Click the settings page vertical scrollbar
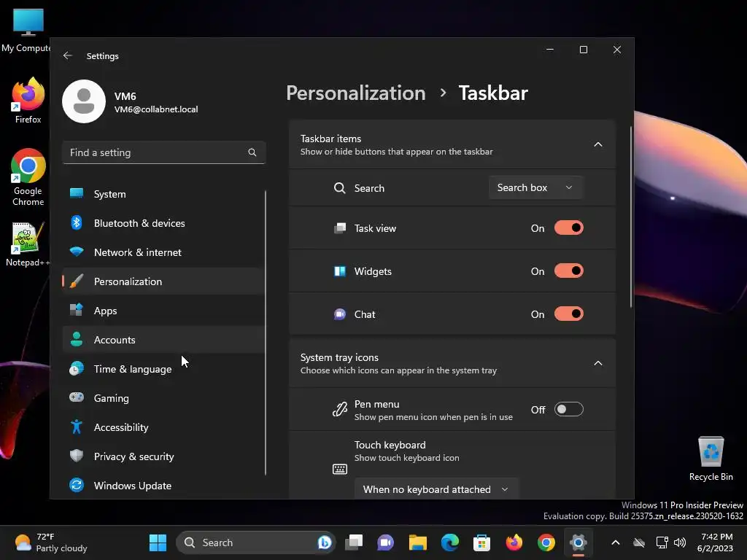Image resolution: width=747 pixels, height=560 pixels. tap(631, 217)
